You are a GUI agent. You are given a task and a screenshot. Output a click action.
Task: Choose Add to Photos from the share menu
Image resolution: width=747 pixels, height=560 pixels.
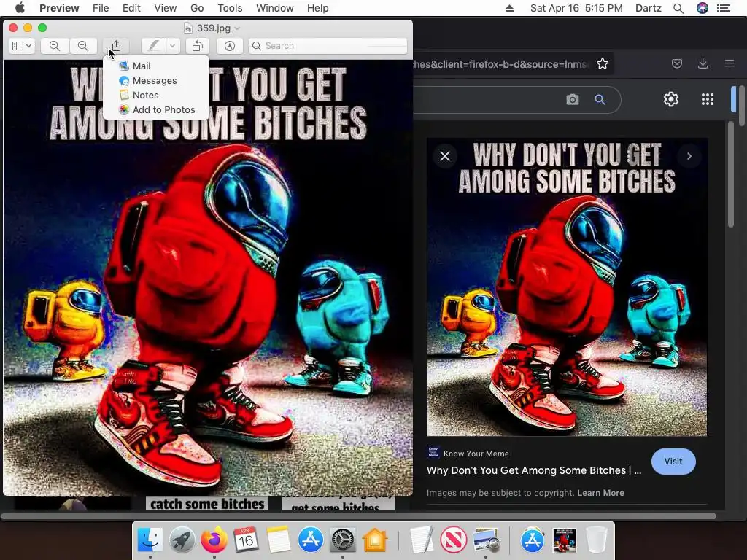(156, 109)
